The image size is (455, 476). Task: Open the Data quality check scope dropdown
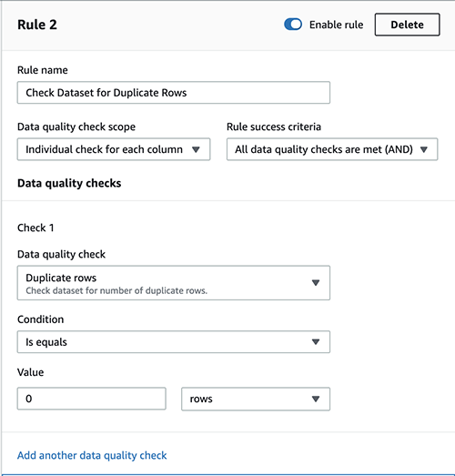coord(114,149)
